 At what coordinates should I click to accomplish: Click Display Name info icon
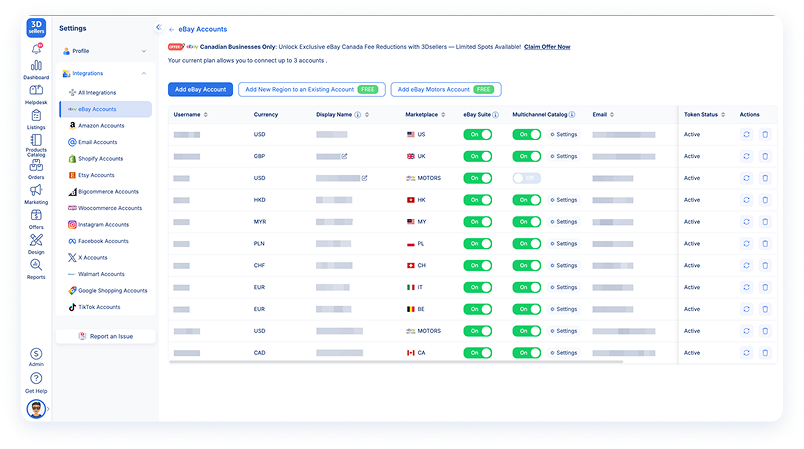tap(357, 115)
